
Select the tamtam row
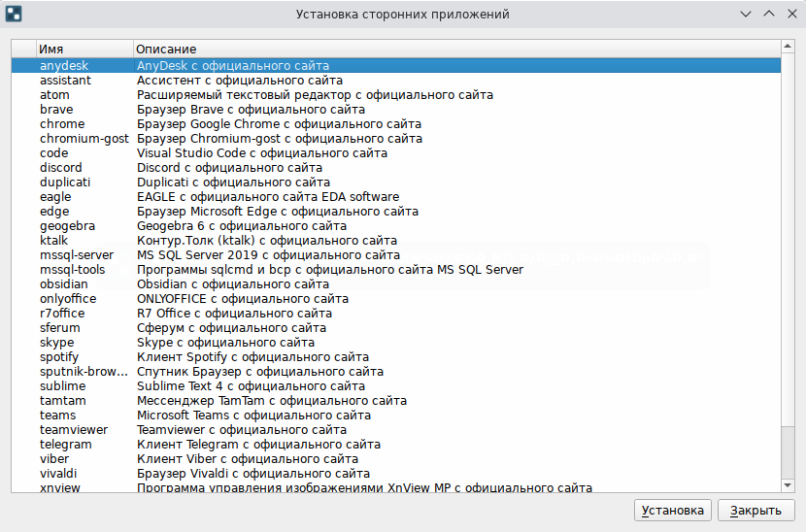pos(396,400)
